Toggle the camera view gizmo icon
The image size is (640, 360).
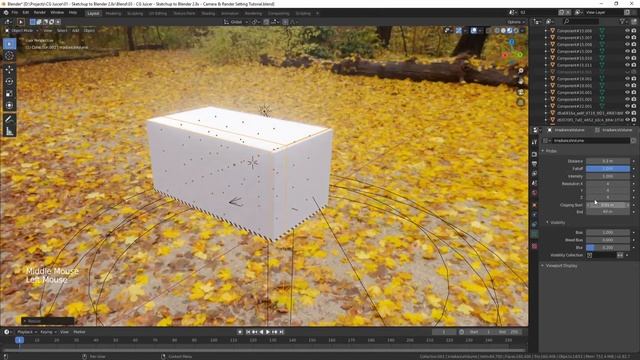(521, 92)
